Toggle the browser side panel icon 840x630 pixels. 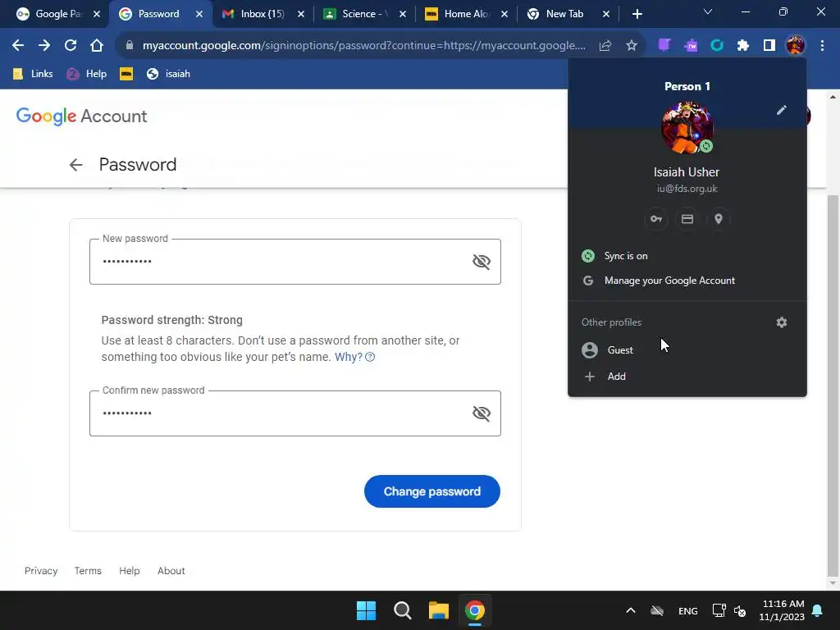tap(769, 46)
